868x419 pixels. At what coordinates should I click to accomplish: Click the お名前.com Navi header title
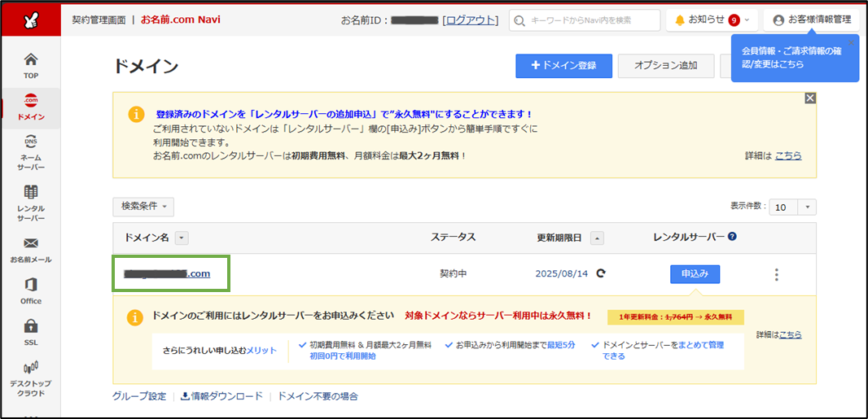point(181,20)
